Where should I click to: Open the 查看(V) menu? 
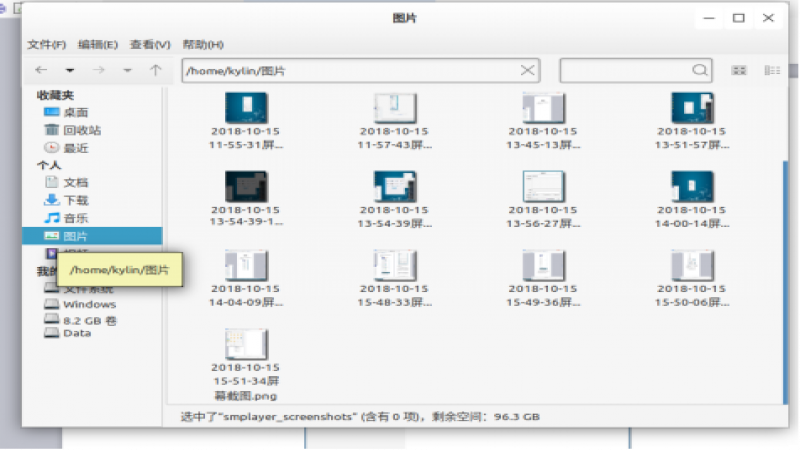[150, 45]
